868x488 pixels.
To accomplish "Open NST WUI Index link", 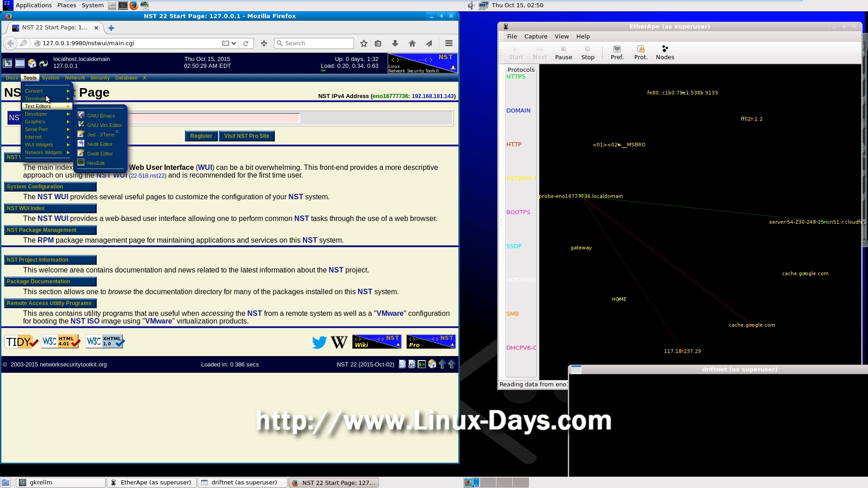I will [50, 208].
